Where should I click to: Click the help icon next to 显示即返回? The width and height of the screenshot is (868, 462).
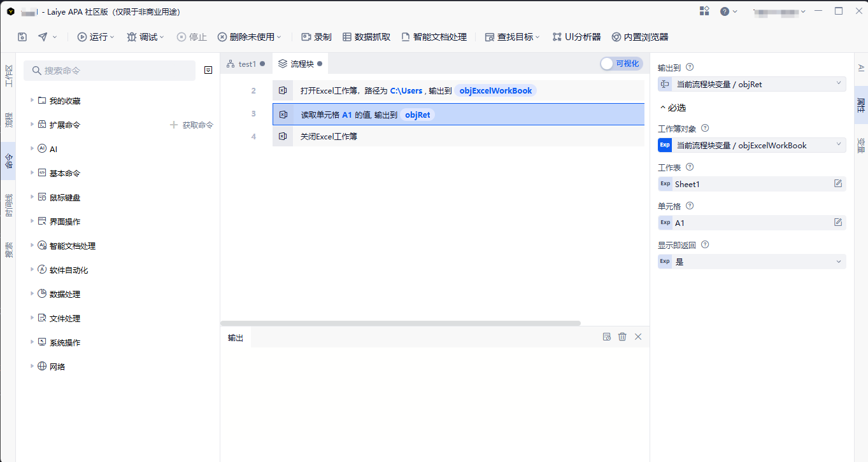(x=705, y=245)
